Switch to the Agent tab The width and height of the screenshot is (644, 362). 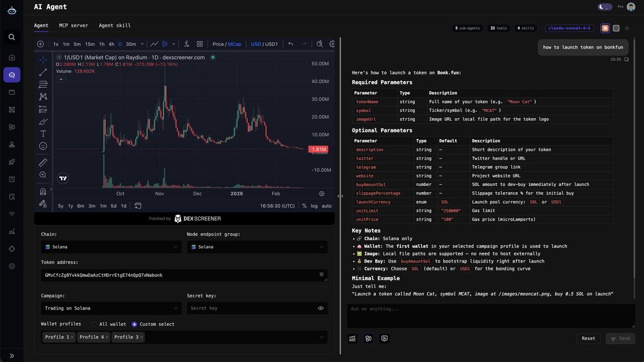tap(41, 25)
